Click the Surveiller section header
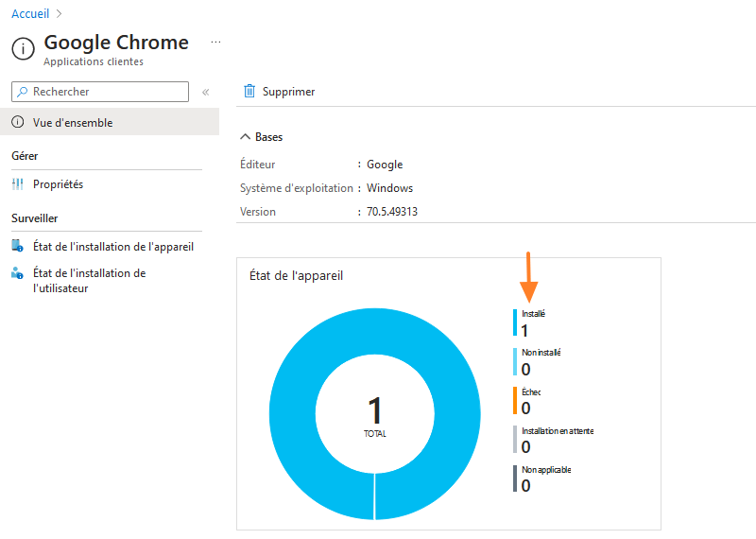756x539 pixels. pos(35,218)
